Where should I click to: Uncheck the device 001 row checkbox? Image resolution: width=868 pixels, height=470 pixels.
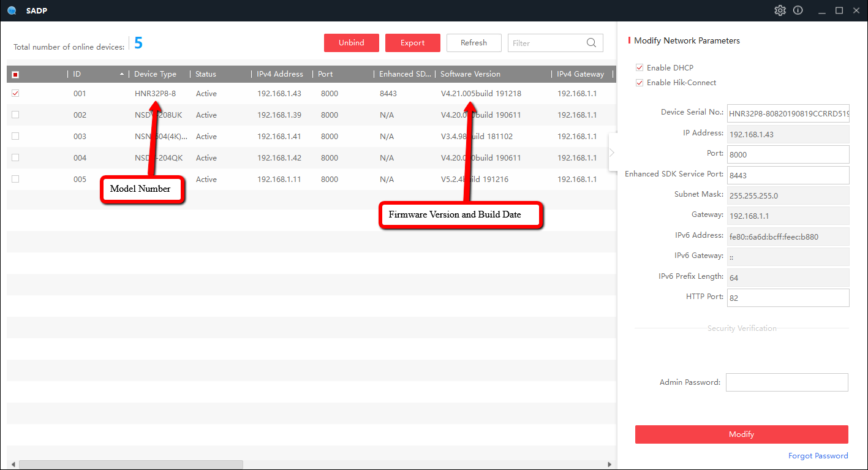(x=15, y=93)
